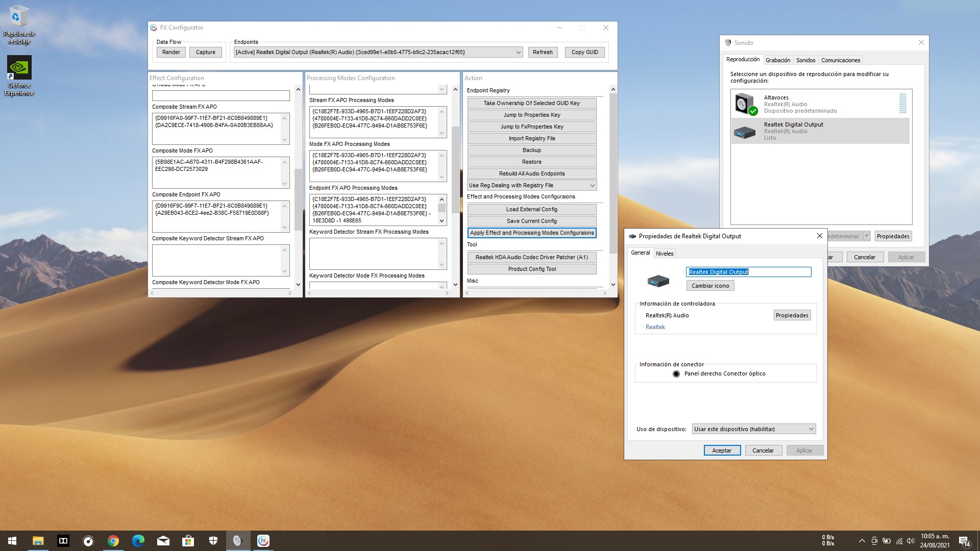Switch to the Reproducción tab
Screen dimensions: 980x551
pyautogui.click(x=743, y=60)
